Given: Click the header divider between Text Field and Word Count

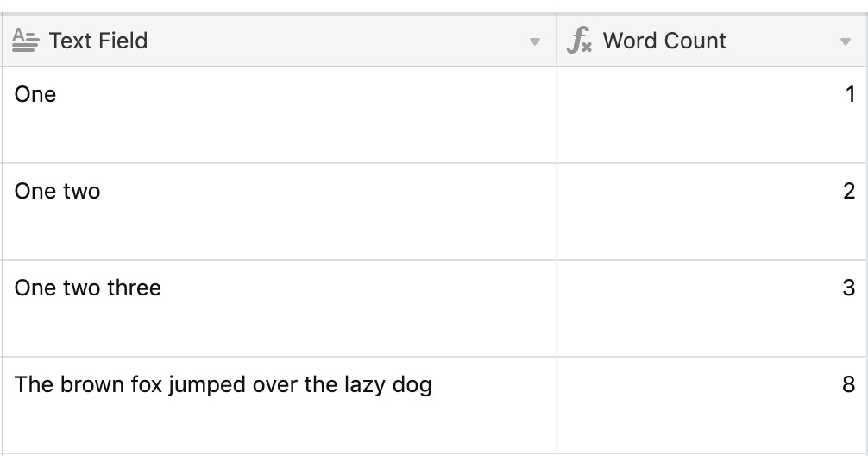Looking at the screenshot, I should click(x=557, y=41).
